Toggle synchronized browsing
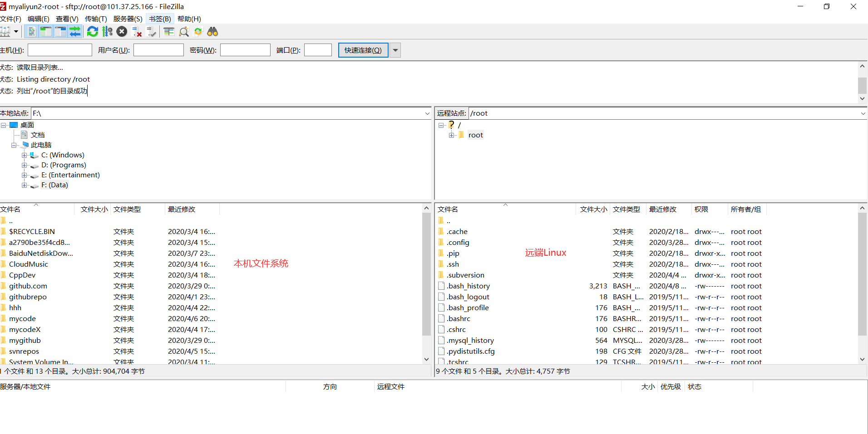This screenshot has height=434, width=868. pos(198,31)
